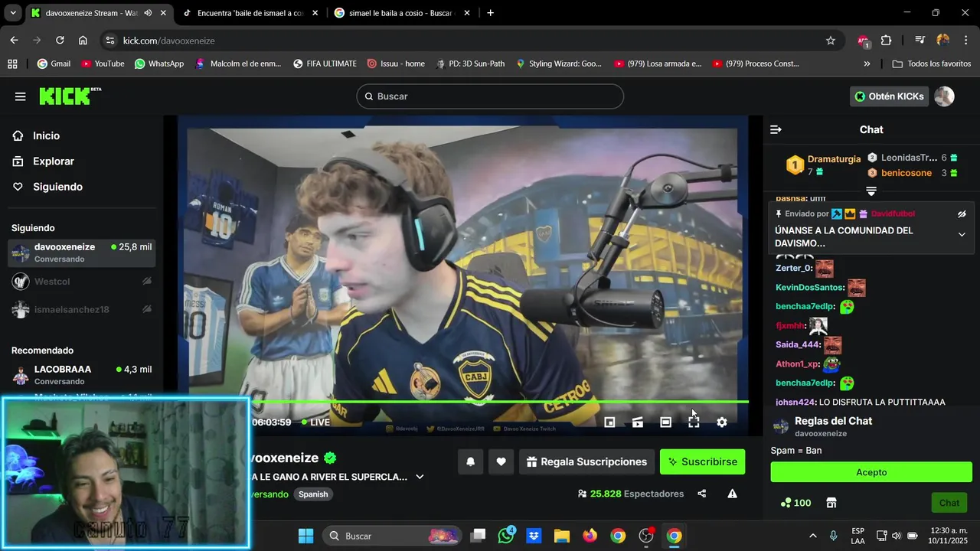
Task: Open the YouTube bookmark
Action: [103, 64]
